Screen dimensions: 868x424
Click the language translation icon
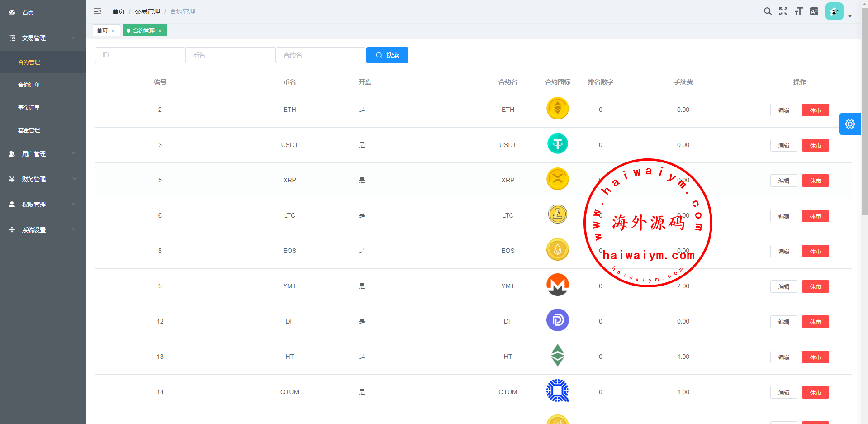[814, 11]
